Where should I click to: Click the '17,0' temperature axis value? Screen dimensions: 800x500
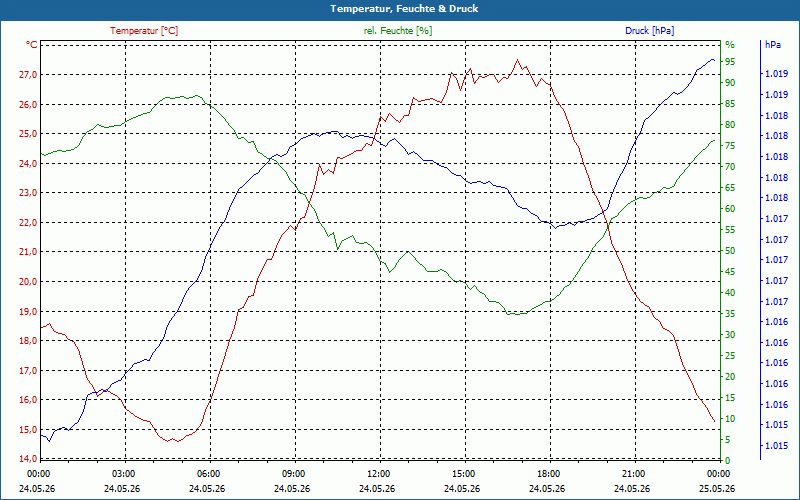click(x=29, y=370)
